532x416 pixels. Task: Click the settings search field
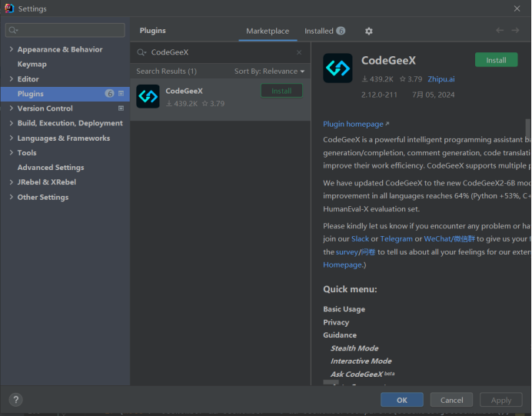click(x=65, y=30)
